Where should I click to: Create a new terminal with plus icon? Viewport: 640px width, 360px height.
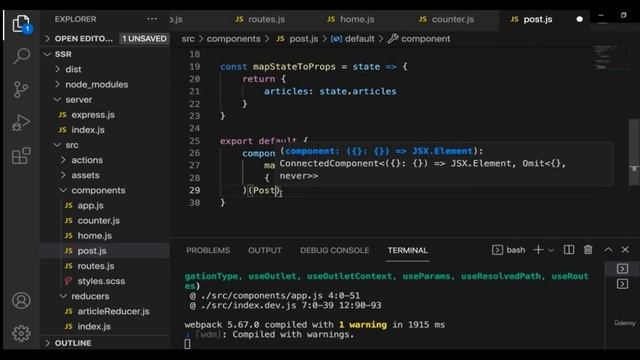pyautogui.click(x=538, y=250)
